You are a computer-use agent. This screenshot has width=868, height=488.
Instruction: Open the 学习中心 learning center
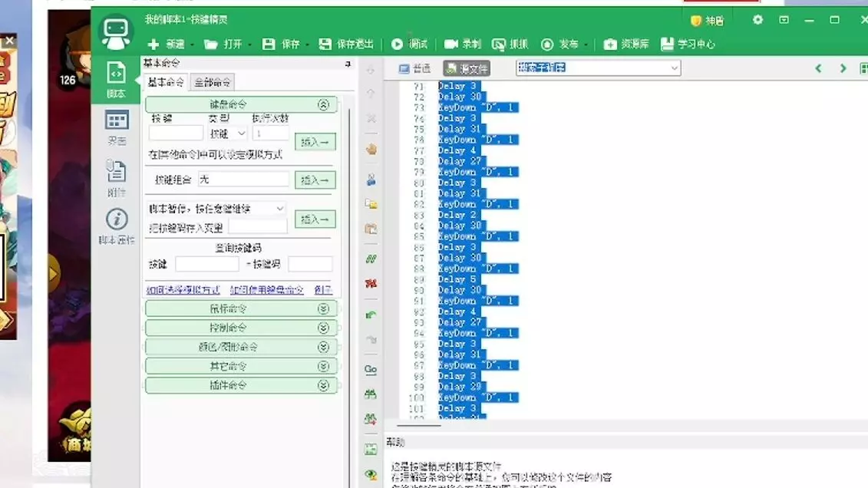coord(688,45)
